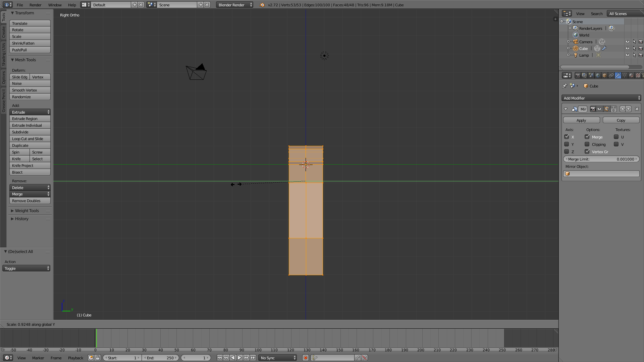The height and width of the screenshot is (362, 644).
Task: Hide the Lamp using its eye icon
Action: coord(627,55)
